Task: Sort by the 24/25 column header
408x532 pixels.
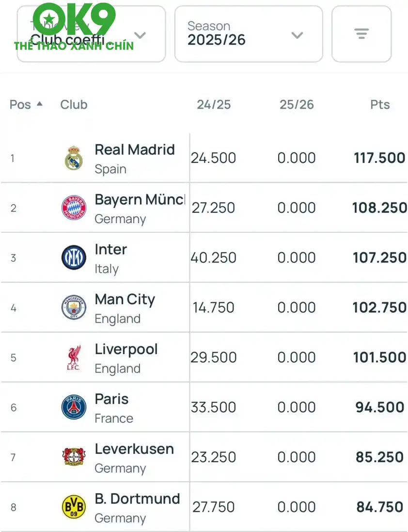Action: click(215, 104)
